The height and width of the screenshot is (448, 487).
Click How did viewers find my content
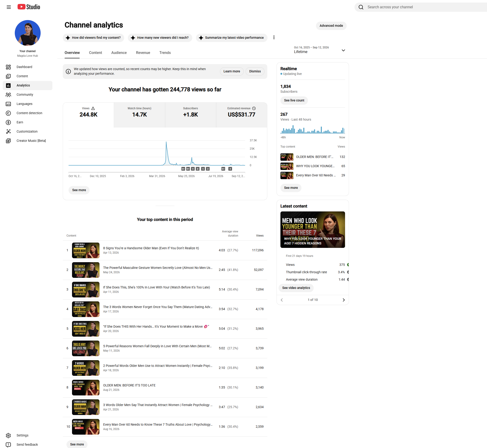(x=93, y=38)
